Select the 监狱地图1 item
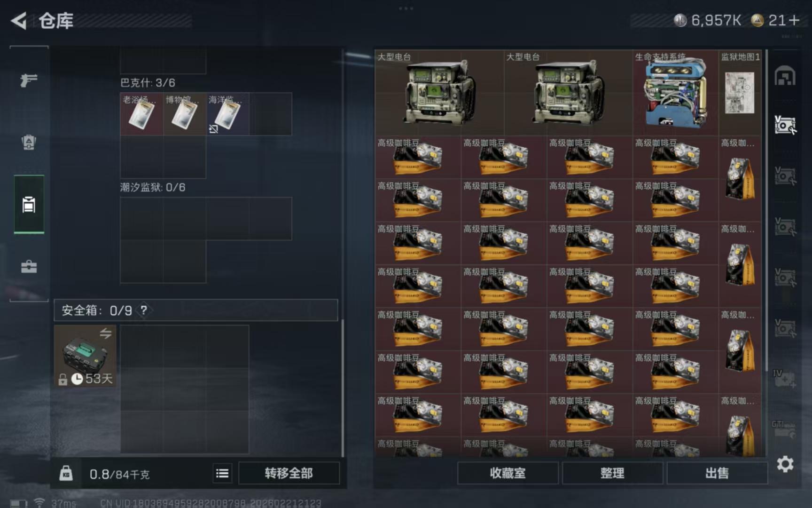 tap(740, 93)
